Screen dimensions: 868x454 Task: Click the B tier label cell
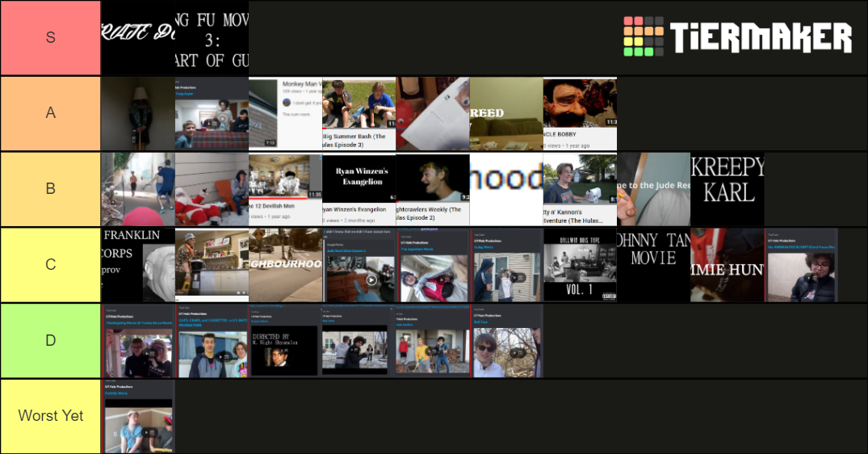pyautogui.click(x=50, y=189)
